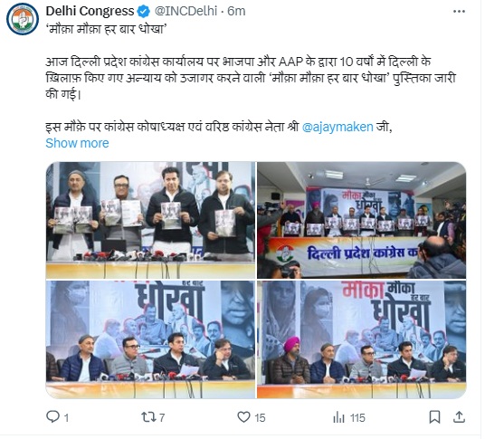Click the 6m timestamp

(236, 11)
